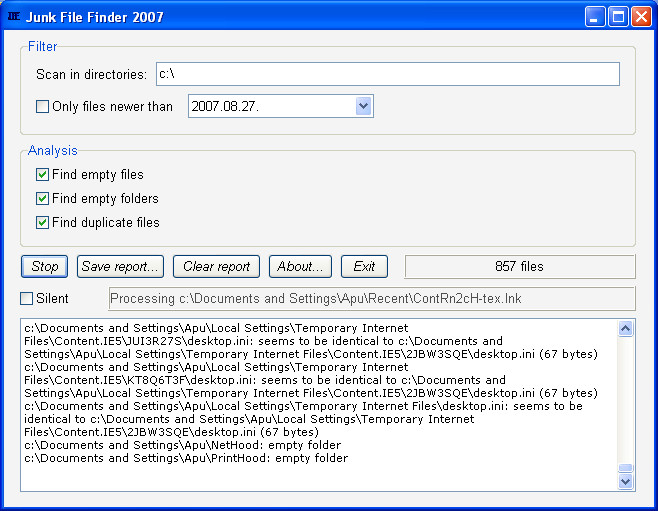Enable the Silent checkbox

[x=26, y=298]
